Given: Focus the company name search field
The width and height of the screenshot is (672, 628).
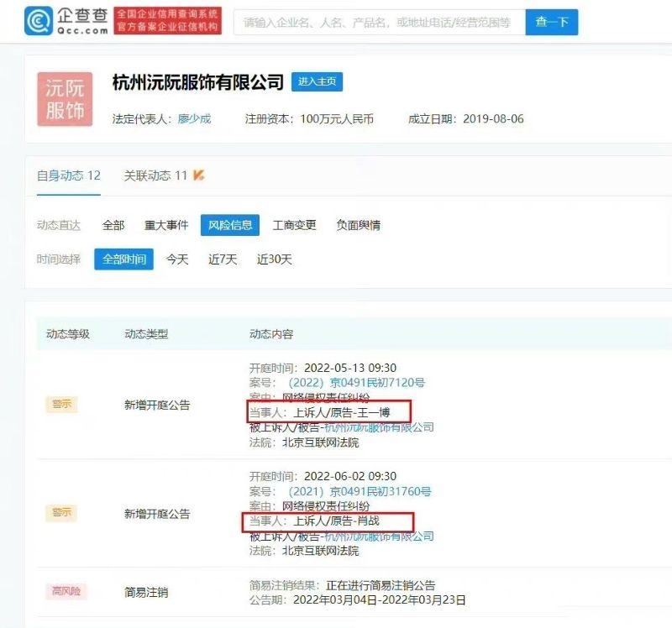Looking at the screenshot, I should tap(378, 23).
